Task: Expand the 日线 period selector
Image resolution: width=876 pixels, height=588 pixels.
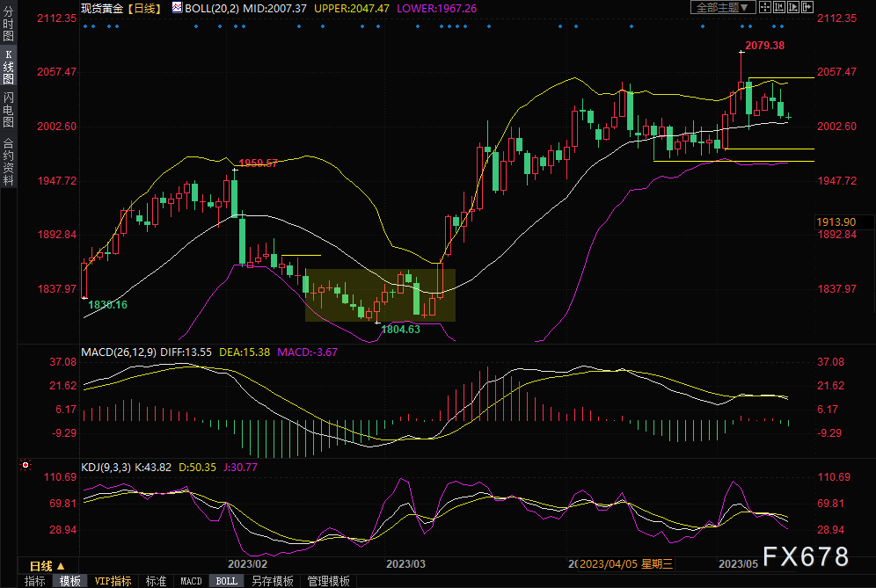Action: pyautogui.click(x=47, y=566)
